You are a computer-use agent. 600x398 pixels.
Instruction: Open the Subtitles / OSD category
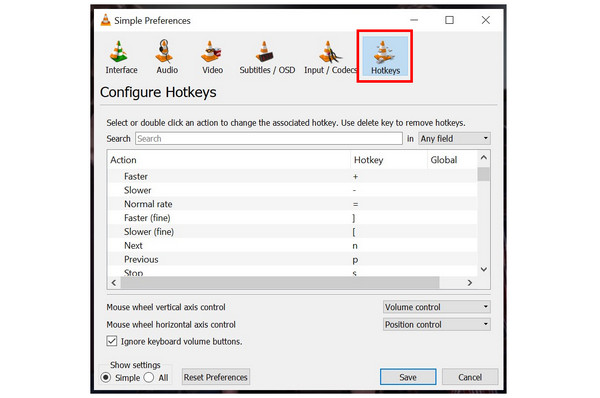point(267,57)
